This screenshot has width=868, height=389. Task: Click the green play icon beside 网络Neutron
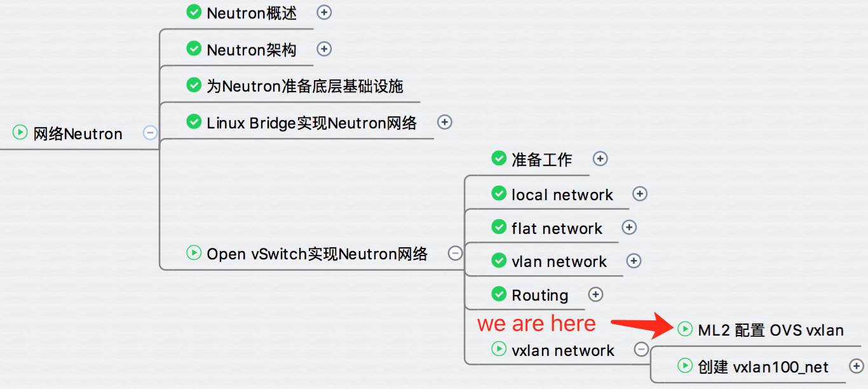pyautogui.click(x=20, y=132)
